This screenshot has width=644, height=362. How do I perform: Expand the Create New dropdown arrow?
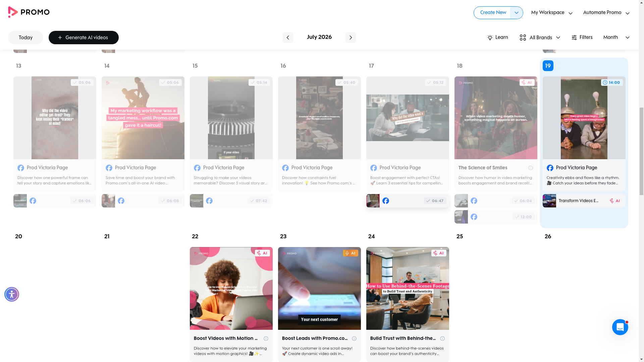516,13
